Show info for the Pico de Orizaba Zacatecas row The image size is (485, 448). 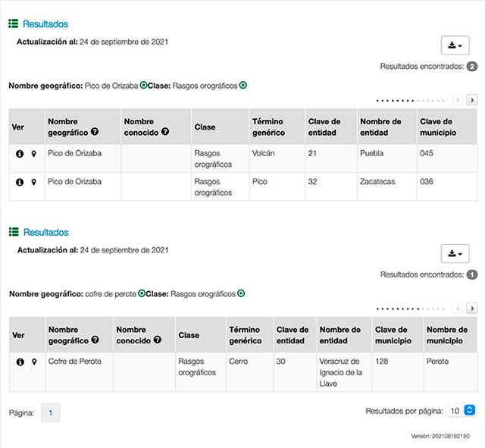coord(19,182)
